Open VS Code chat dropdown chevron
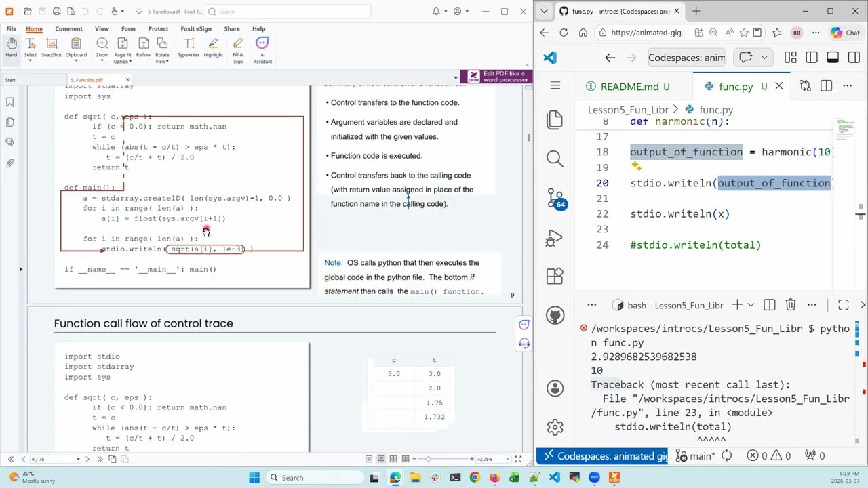Image resolution: width=868 pixels, height=488 pixels. click(x=764, y=58)
